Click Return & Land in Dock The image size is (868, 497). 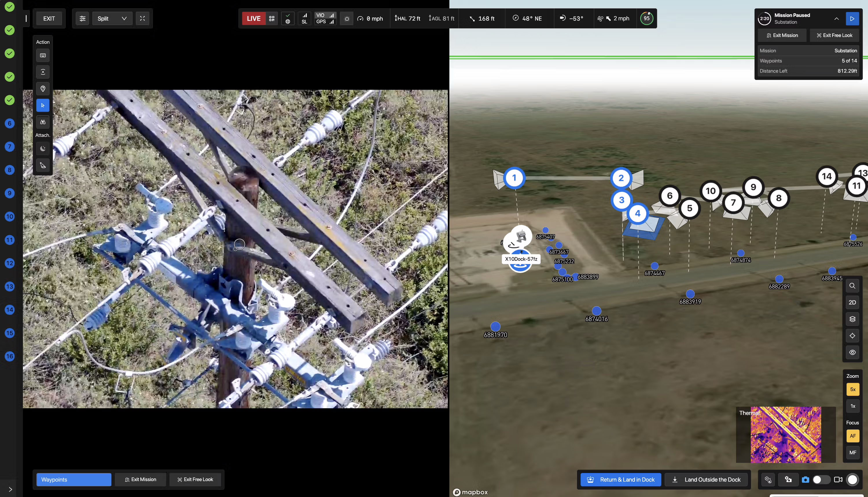click(x=620, y=480)
